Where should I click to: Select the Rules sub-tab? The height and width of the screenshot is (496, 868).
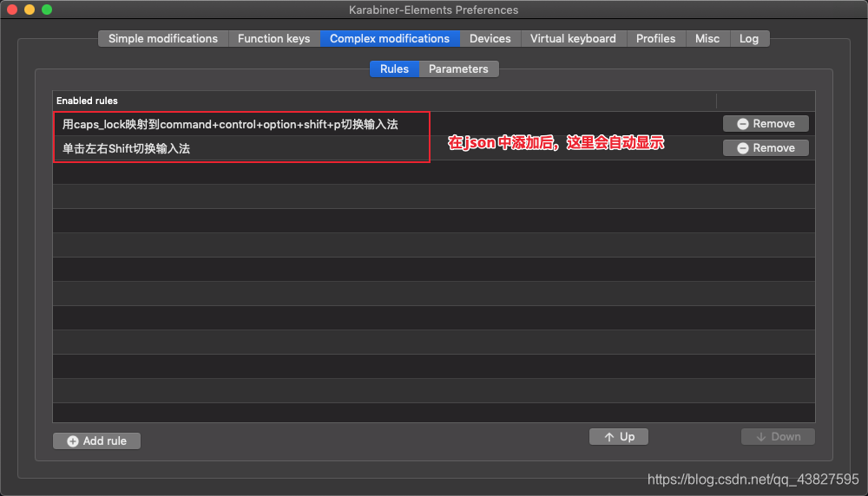coord(394,69)
